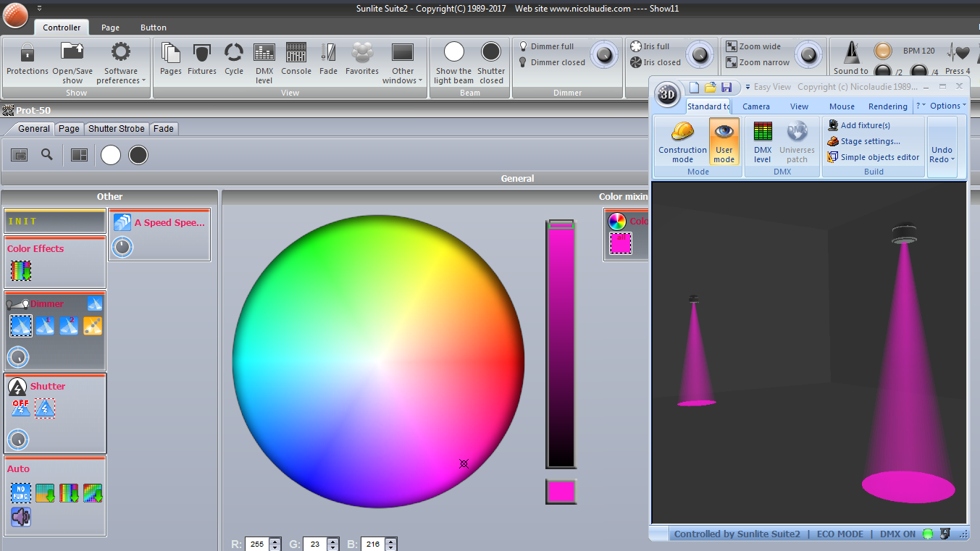Open the Options dropdown in Easy View
Viewport: 980px width, 551px height.
point(947,106)
